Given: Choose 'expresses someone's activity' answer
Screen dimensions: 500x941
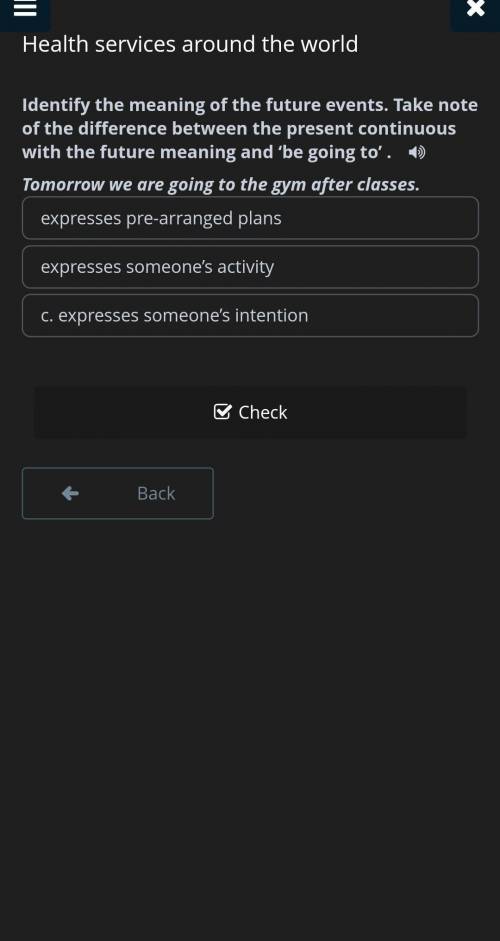Looking at the screenshot, I should coord(250,266).
